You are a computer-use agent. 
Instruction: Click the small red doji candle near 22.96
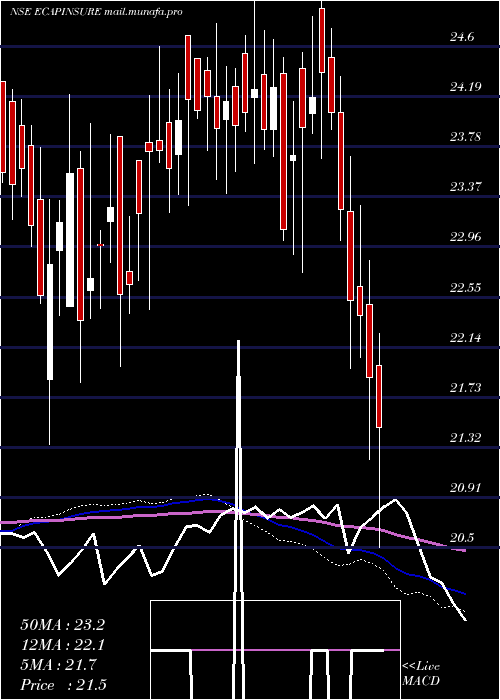tap(100, 245)
